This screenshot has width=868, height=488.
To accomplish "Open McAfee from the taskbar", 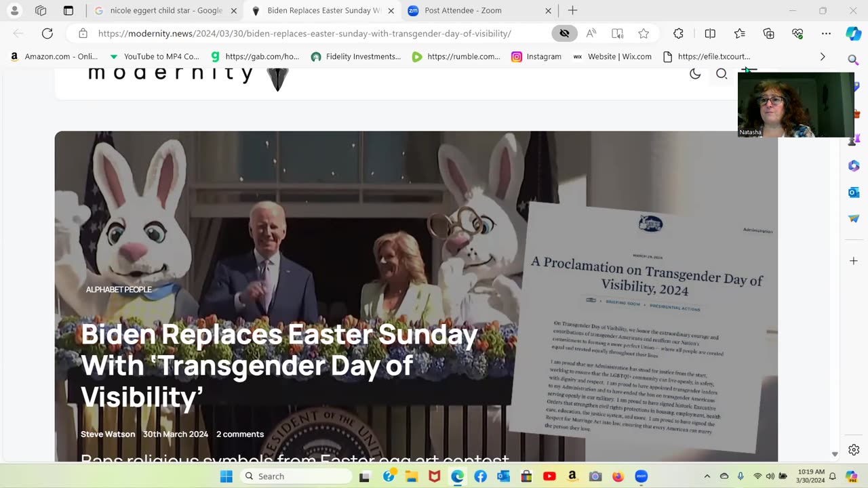I will (x=435, y=476).
